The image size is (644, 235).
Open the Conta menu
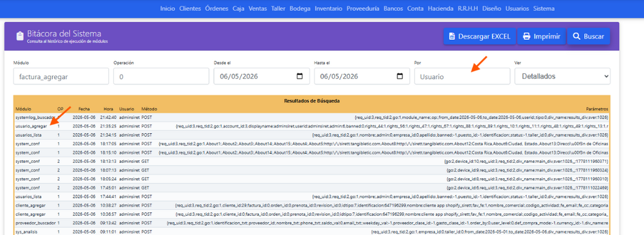pos(415,8)
